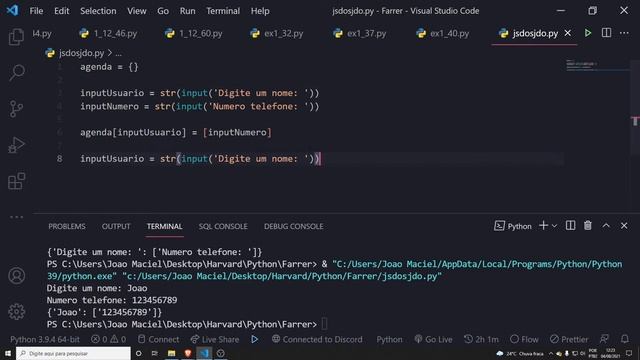Open the new terminal launch profile dropdown
This screenshot has height=360, width=640.
click(554, 226)
